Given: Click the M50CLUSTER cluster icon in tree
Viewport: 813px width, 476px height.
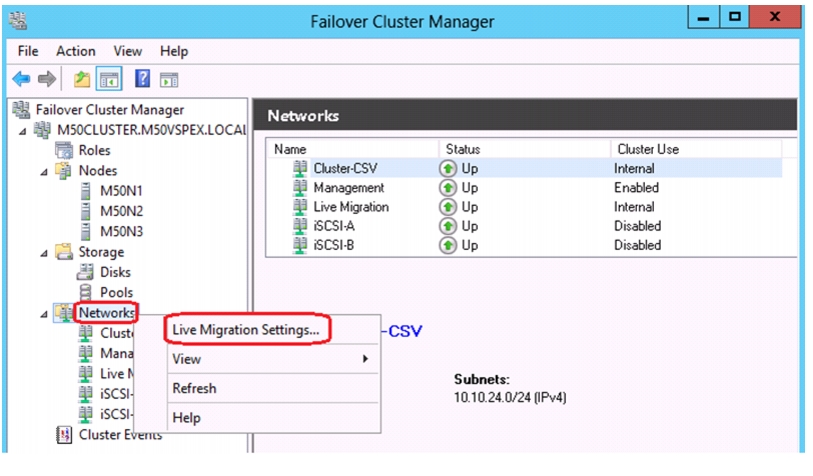Looking at the screenshot, I should (x=43, y=130).
